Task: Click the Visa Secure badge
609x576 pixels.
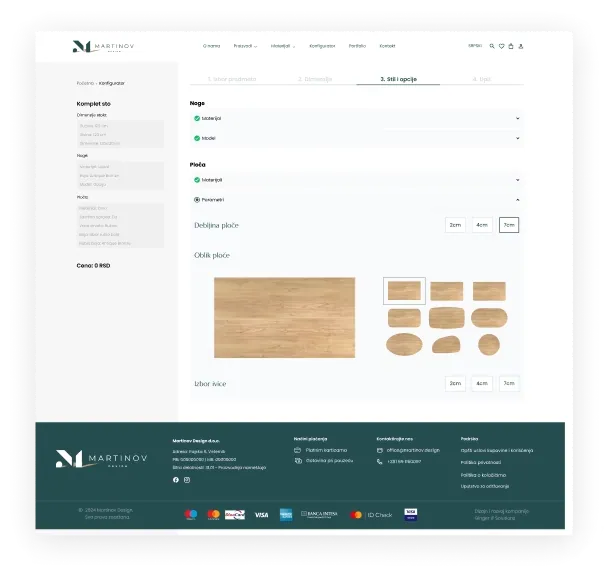Action: click(x=411, y=514)
